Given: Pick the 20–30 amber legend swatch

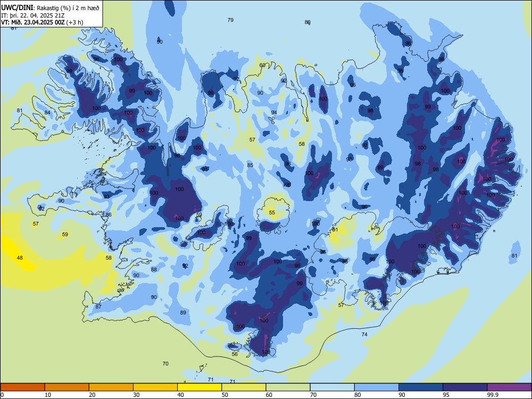Looking at the screenshot, I should [x=111, y=387].
